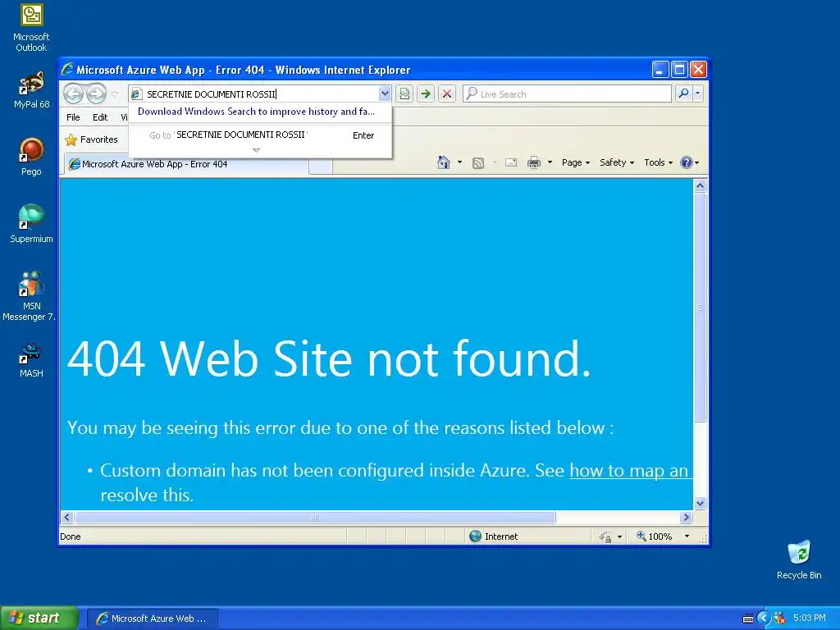Open Home button dropdown arrow
Image resolution: width=840 pixels, height=630 pixels.
tap(459, 162)
